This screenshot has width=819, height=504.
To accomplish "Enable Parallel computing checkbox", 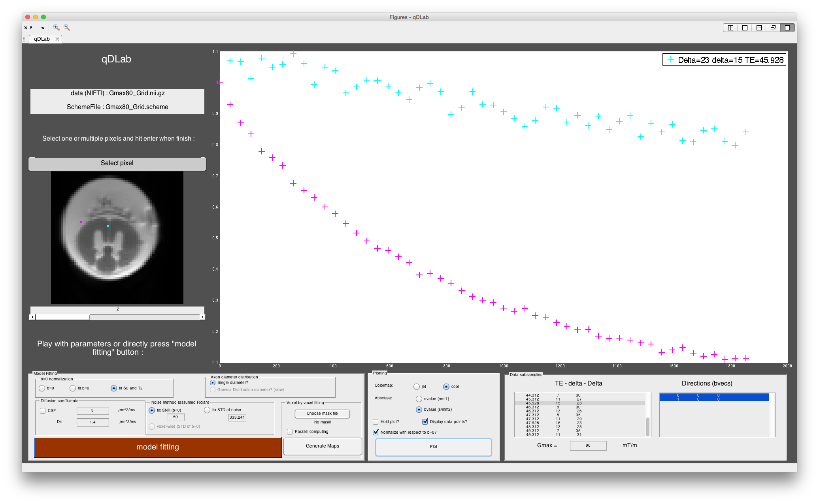I will (290, 432).
